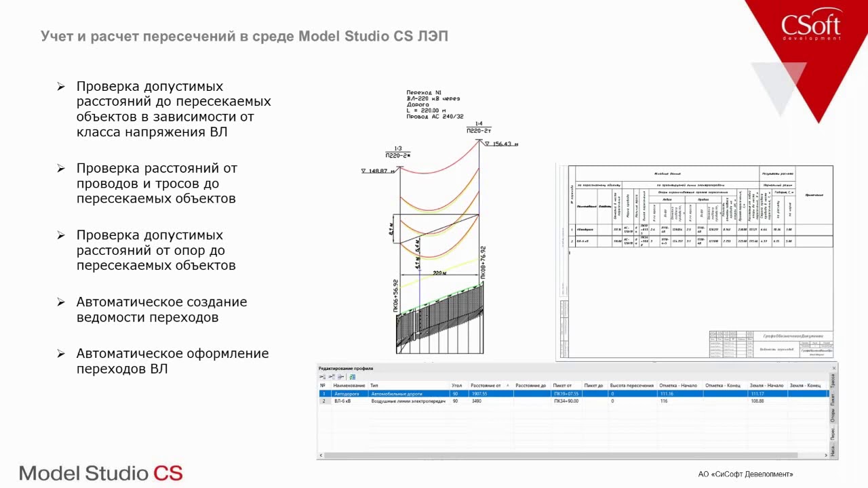Click the Пикет от column header
Image resolution: width=868 pixels, height=488 pixels.
566,386
